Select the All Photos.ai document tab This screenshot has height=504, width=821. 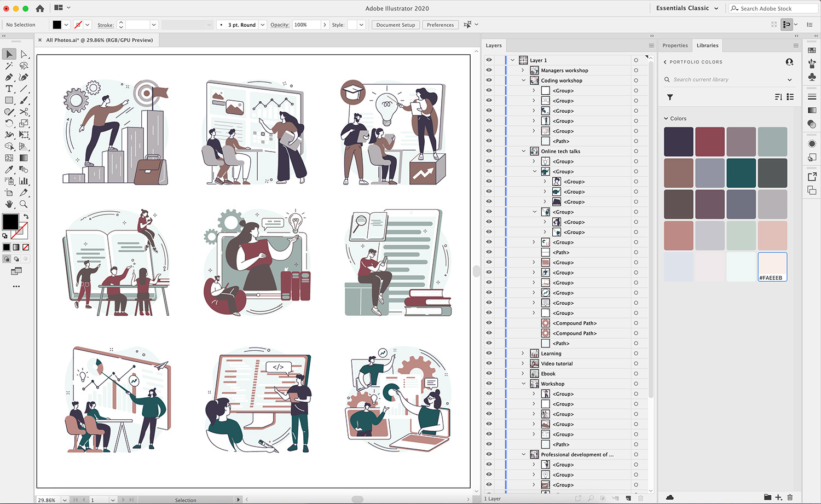(99, 40)
